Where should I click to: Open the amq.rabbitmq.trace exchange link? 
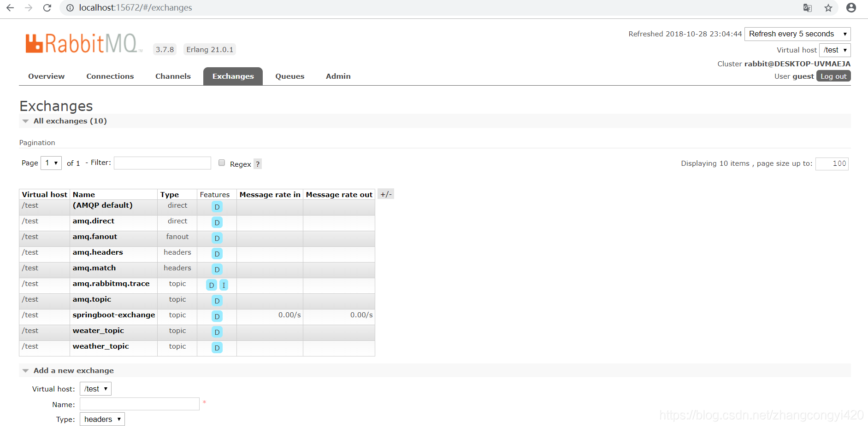pyautogui.click(x=111, y=284)
